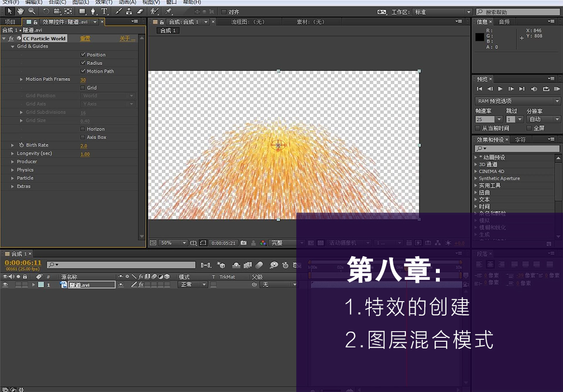Click the 隧道.avi layer label color swatch
563x392 pixels.
pyautogui.click(x=41, y=285)
